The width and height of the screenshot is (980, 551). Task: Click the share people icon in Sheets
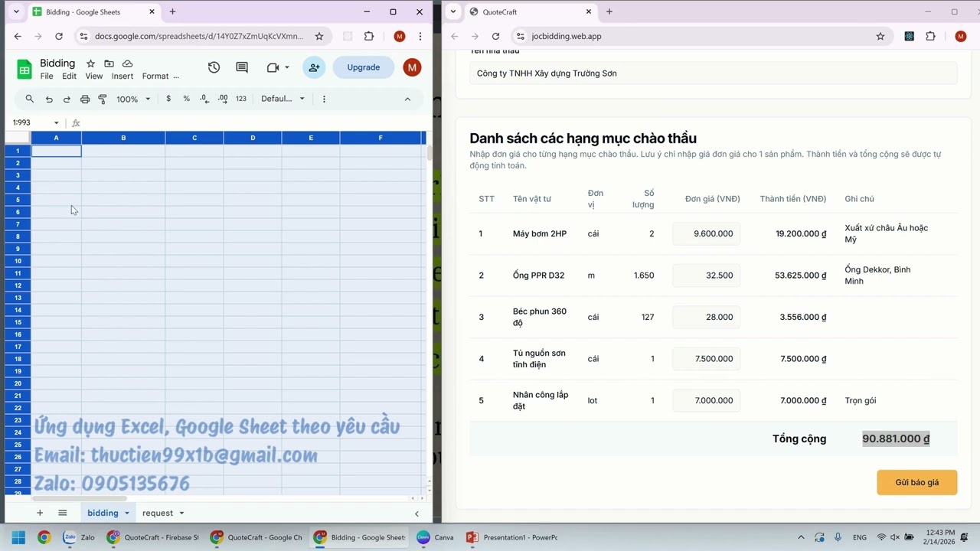click(x=314, y=67)
